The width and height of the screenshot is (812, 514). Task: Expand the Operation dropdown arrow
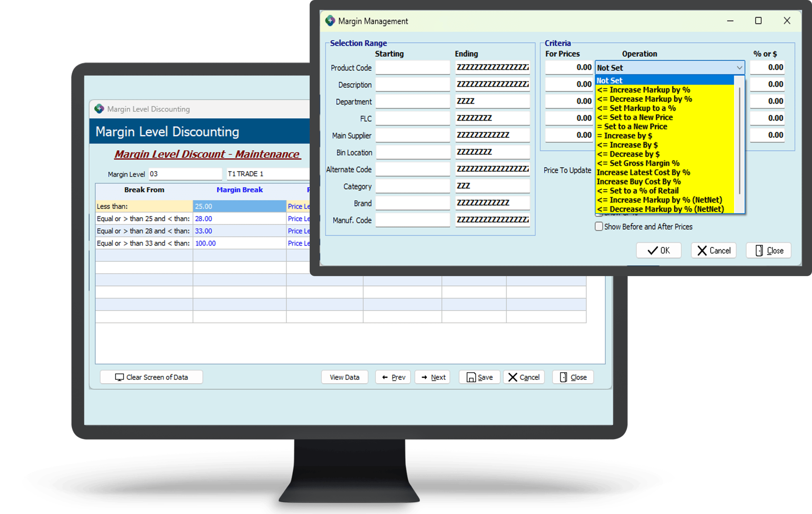(739, 68)
